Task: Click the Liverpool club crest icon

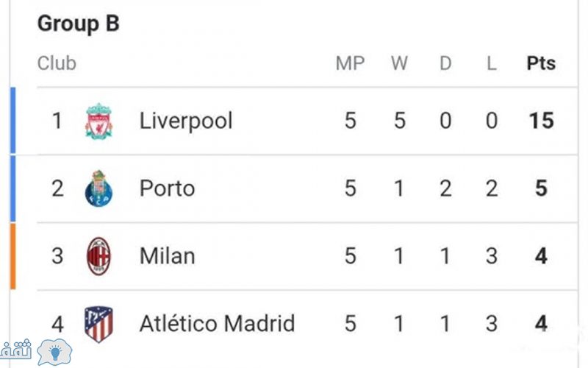Action: (98, 121)
